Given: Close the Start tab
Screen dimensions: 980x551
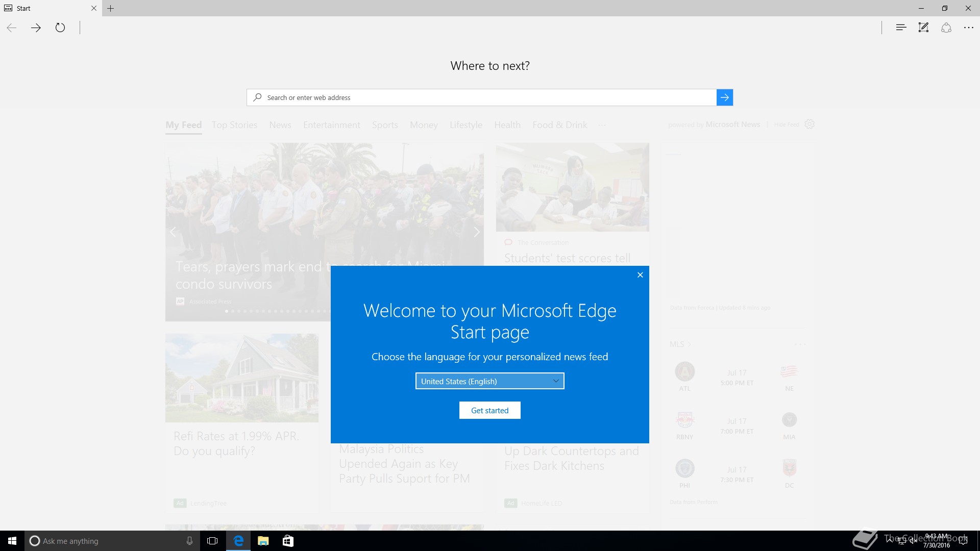Looking at the screenshot, I should coord(94,8).
